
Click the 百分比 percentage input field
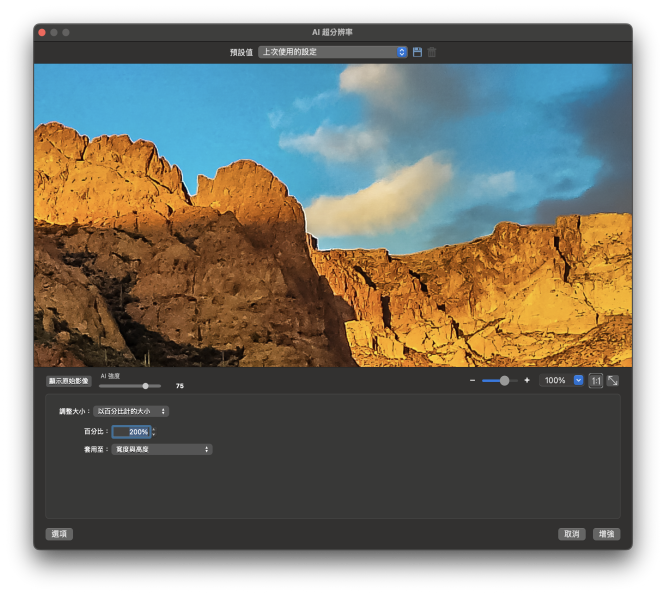(131, 432)
